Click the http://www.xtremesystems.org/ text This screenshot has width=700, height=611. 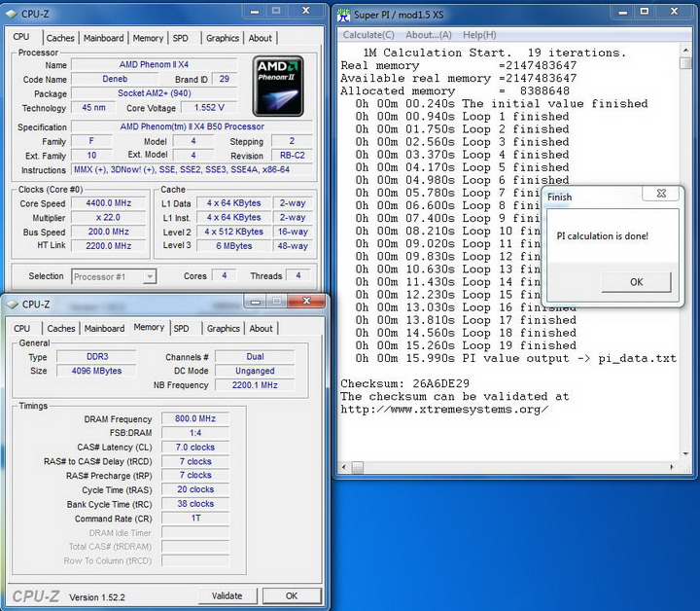[x=444, y=410]
